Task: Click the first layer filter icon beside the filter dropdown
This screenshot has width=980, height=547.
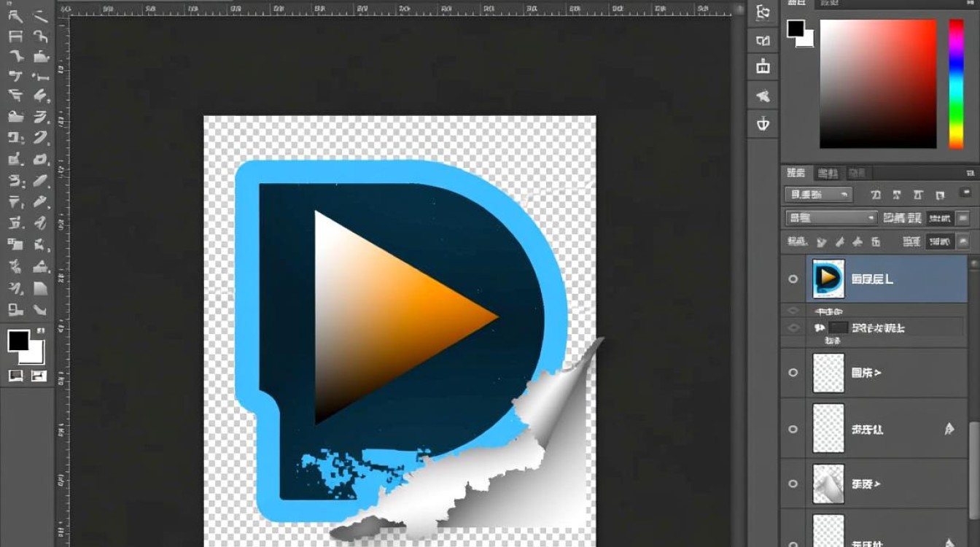Action: pos(875,195)
